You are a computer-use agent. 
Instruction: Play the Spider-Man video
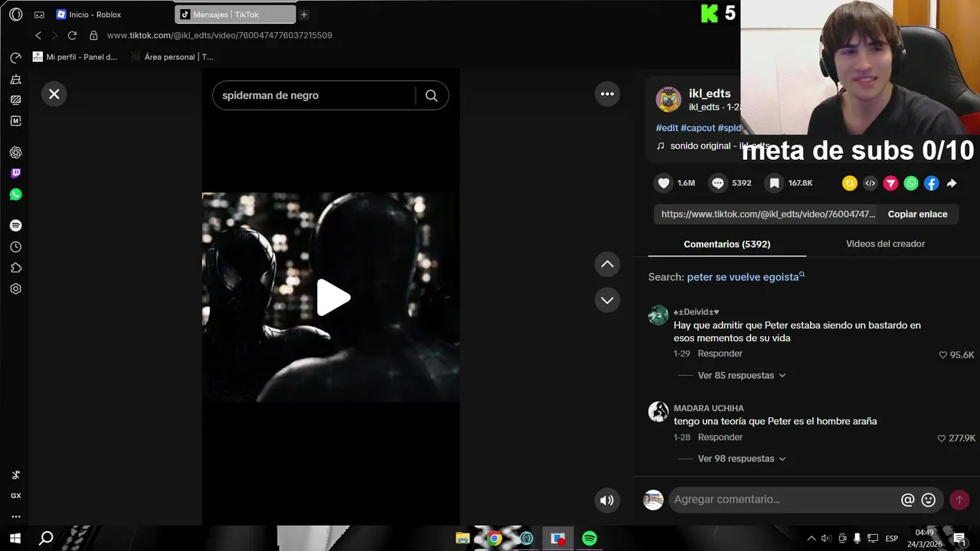(x=333, y=298)
